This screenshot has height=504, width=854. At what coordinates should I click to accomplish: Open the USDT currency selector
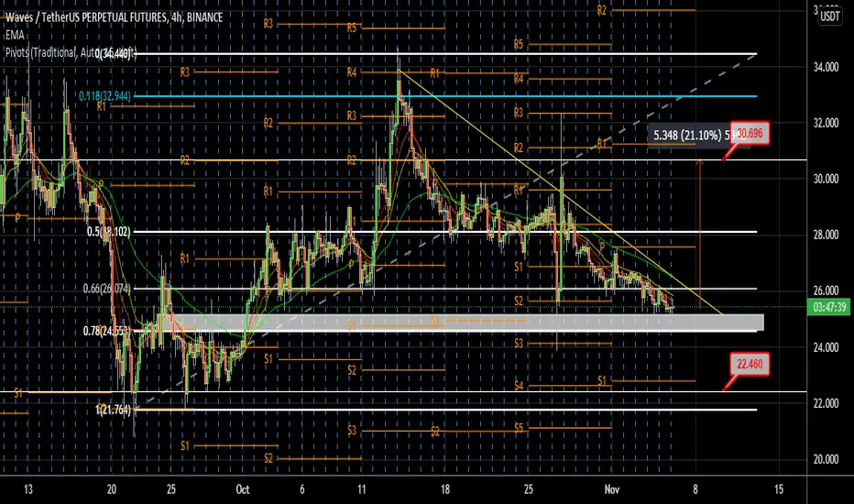pos(829,16)
